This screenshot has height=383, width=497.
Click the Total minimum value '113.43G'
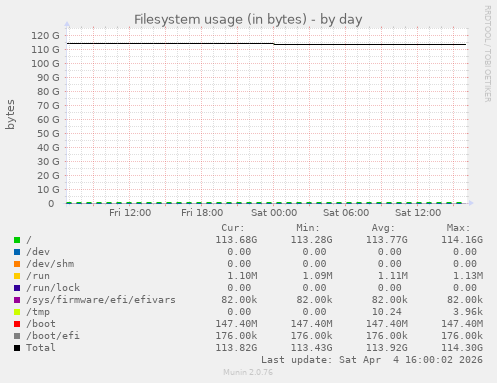click(311, 348)
